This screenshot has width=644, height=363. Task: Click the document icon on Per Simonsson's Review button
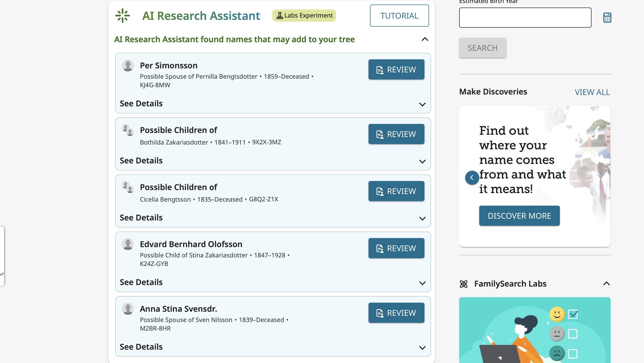[380, 69]
